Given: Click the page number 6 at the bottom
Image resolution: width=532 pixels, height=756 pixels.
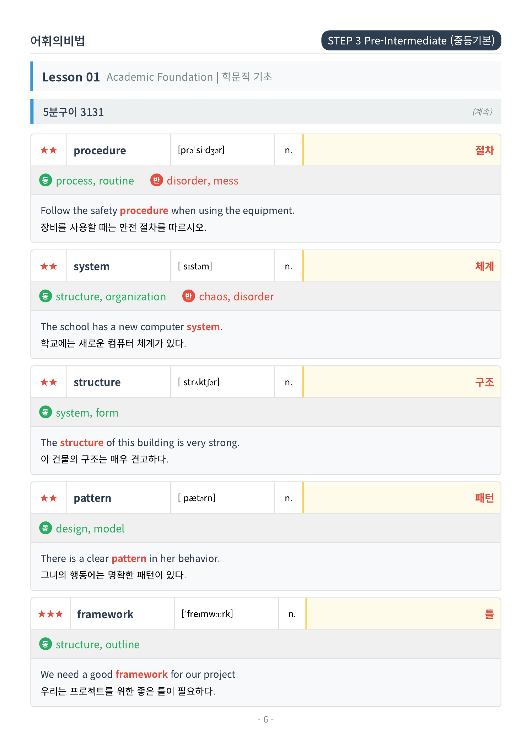Looking at the screenshot, I should [265, 719].
